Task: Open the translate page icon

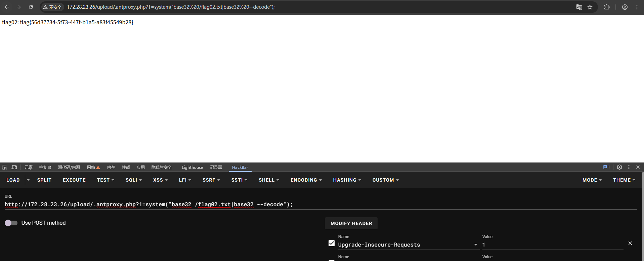Action: pyautogui.click(x=579, y=7)
